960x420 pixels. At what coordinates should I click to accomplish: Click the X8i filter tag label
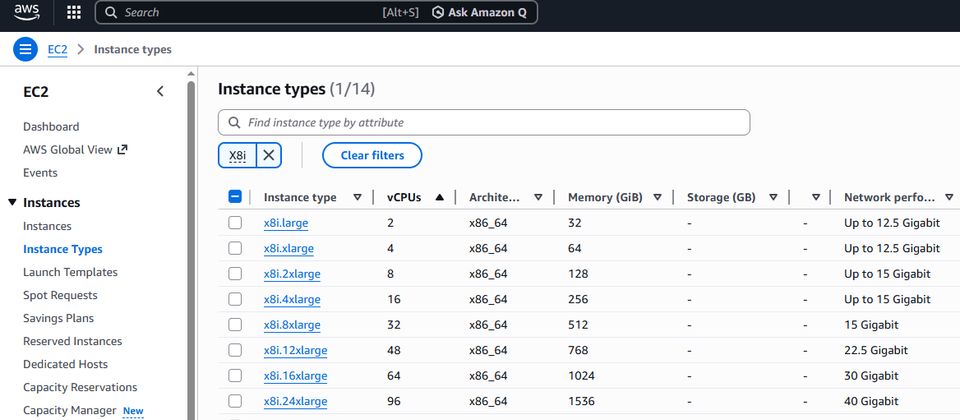pos(238,156)
